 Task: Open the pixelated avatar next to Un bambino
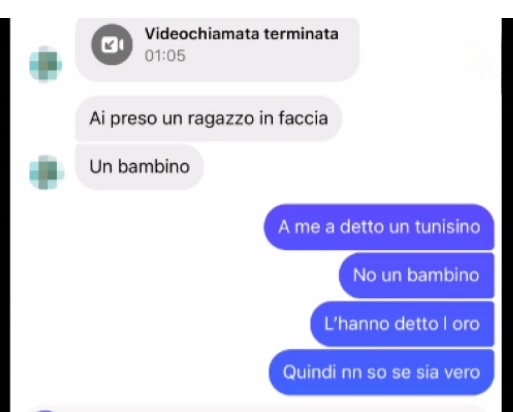(47, 173)
